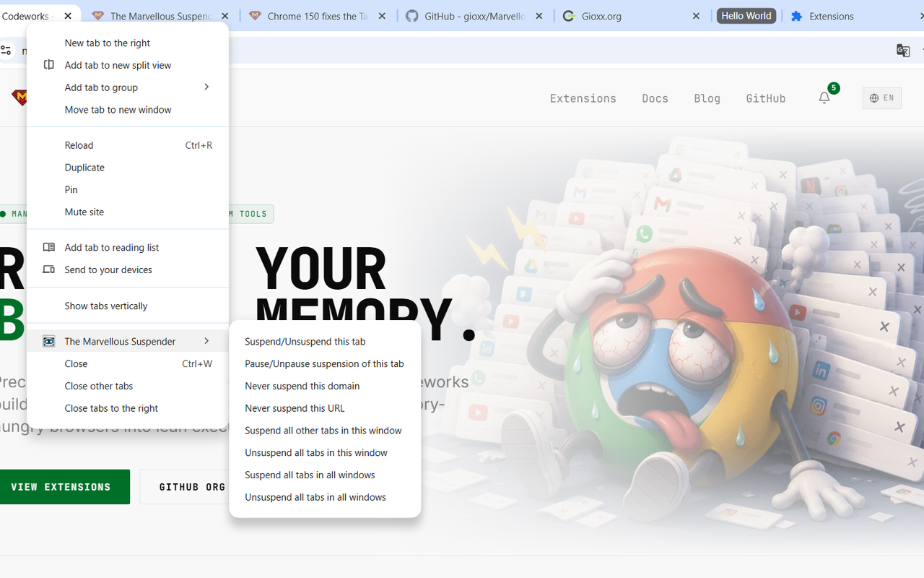Image resolution: width=924 pixels, height=578 pixels.
Task: Choose Close other tabs
Action: 128,386
